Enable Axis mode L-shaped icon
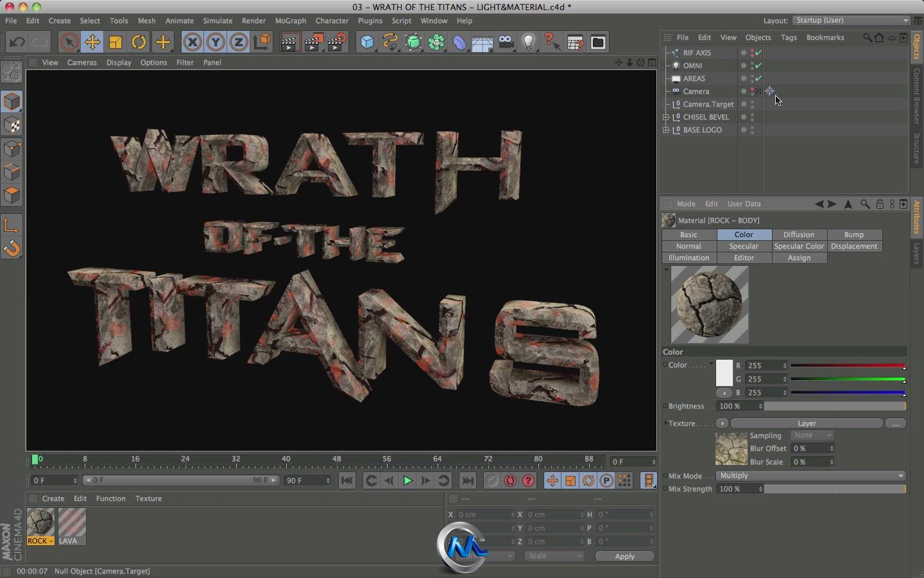The width and height of the screenshot is (924, 578). (12, 225)
